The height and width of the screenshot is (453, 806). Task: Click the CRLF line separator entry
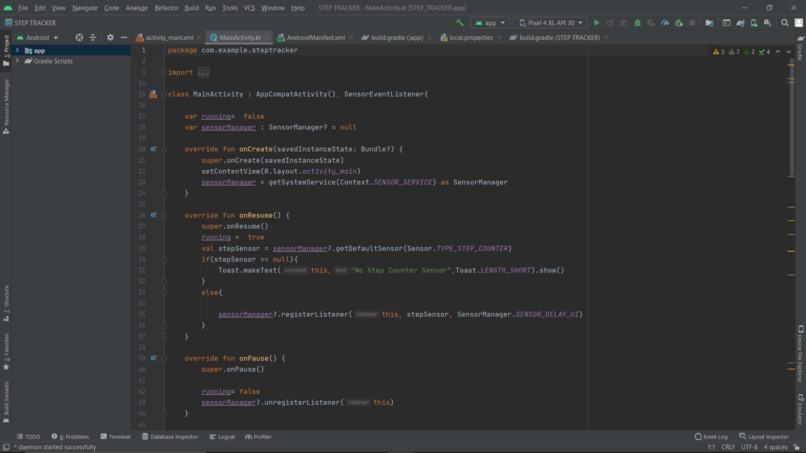coord(728,447)
